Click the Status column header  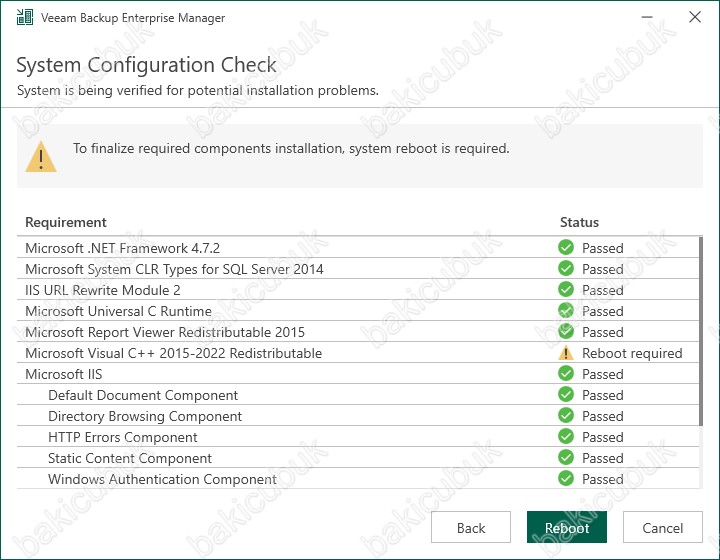(x=579, y=222)
